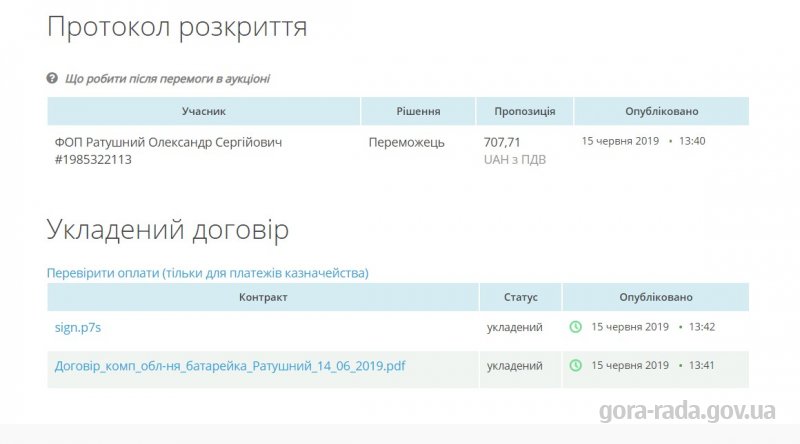
Task: Click the green clock icon next to 13:41
Action: click(576, 365)
